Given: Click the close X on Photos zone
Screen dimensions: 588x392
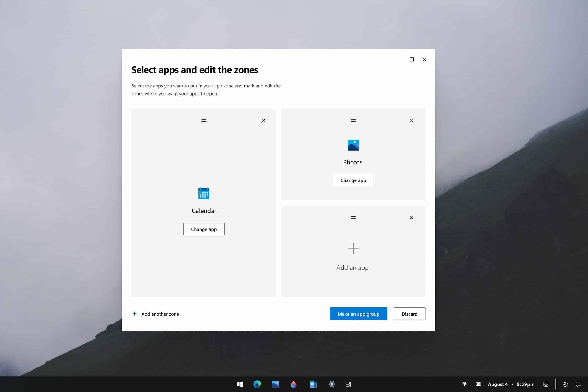Looking at the screenshot, I should click(x=410, y=121).
